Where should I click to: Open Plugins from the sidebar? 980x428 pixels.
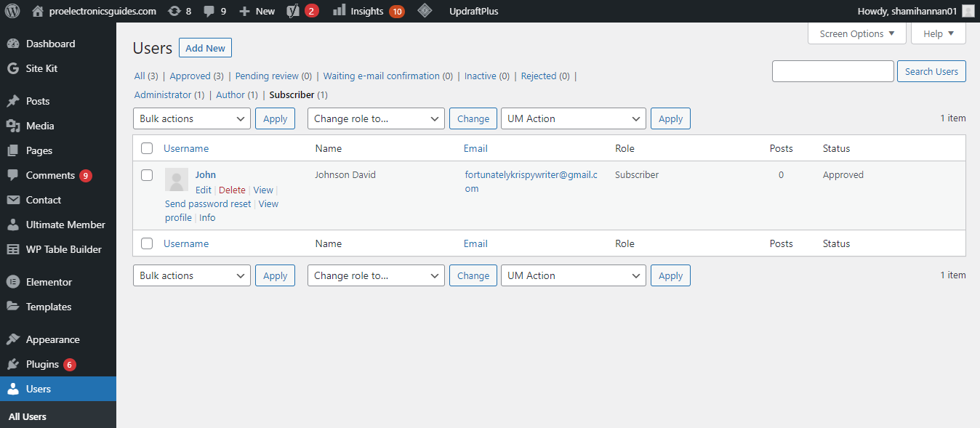[42, 364]
